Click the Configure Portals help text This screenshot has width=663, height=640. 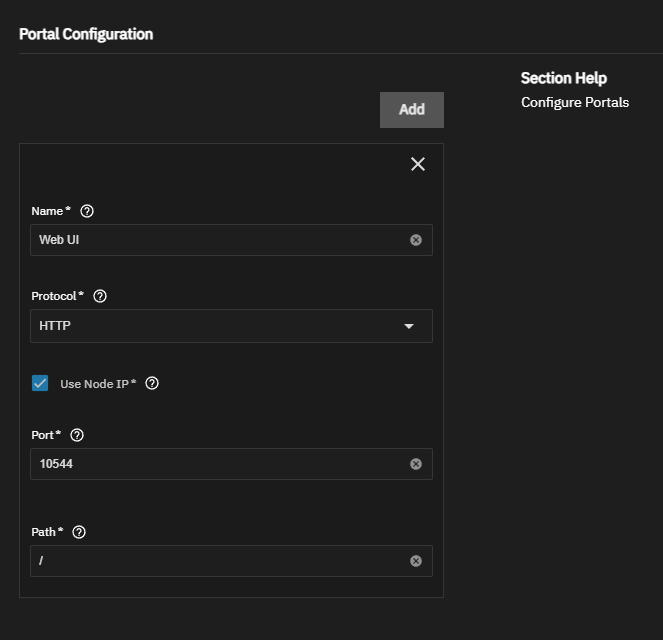click(x=574, y=102)
